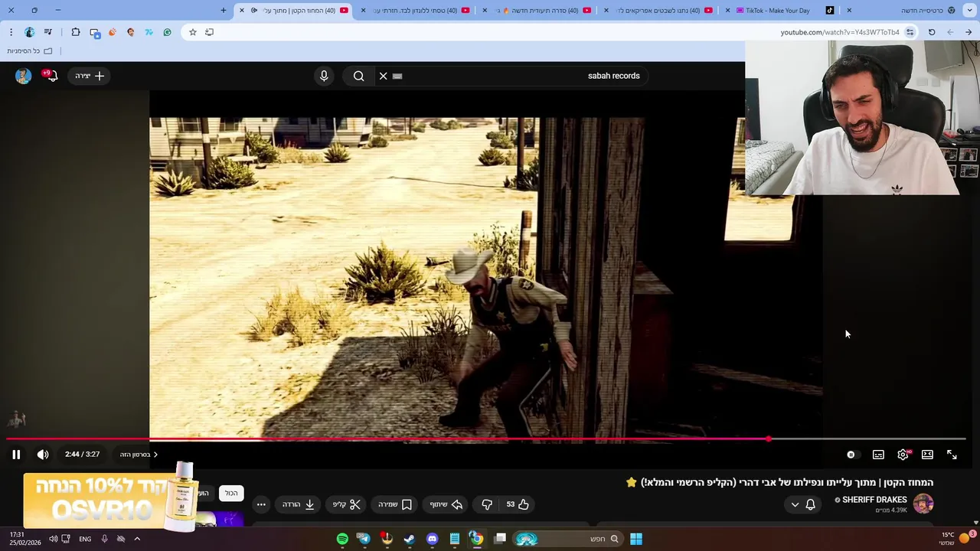Open chapter list next to timestamp
980x551 pixels.
139,455
